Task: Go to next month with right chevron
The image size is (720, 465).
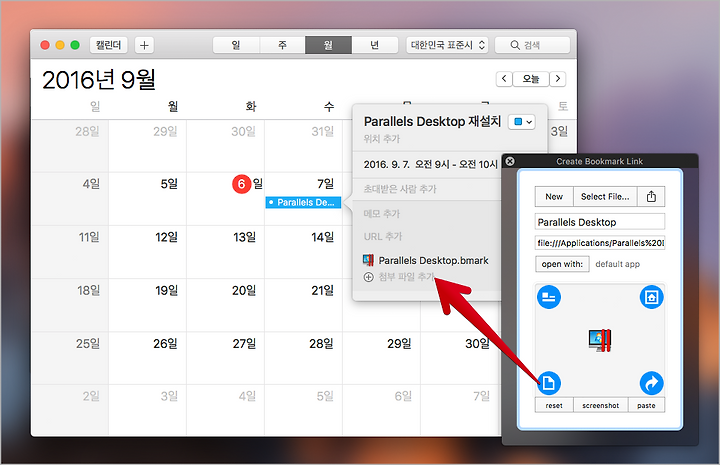Action: pyautogui.click(x=558, y=79)
